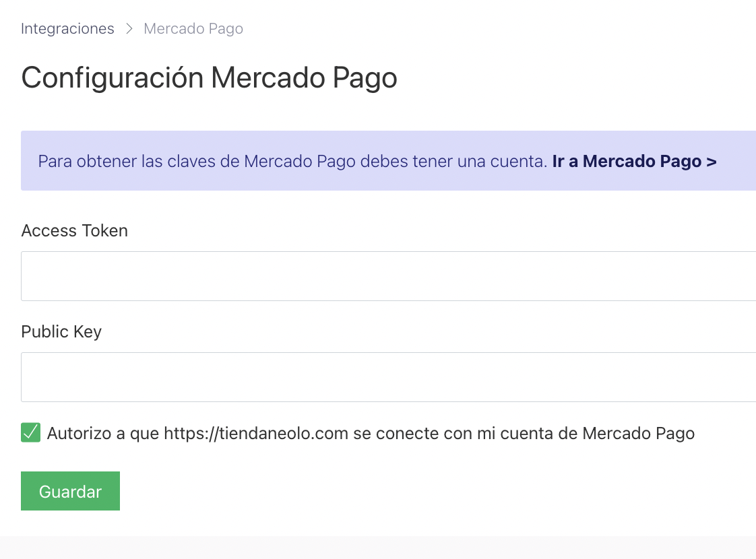Image resolution: width=756 pixels, height=559 pixels.
Task: Focus the Public Key input field
Action: click(389, 377)
